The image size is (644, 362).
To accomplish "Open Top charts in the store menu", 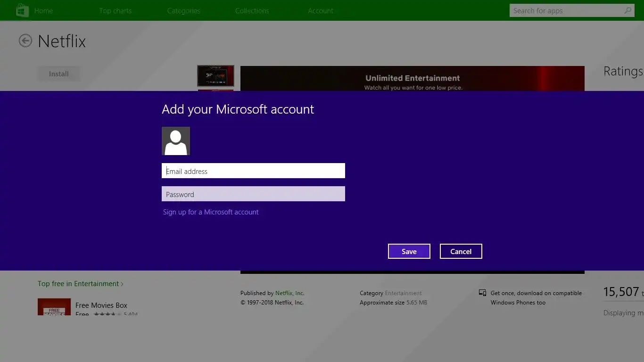I will [116, 10].
